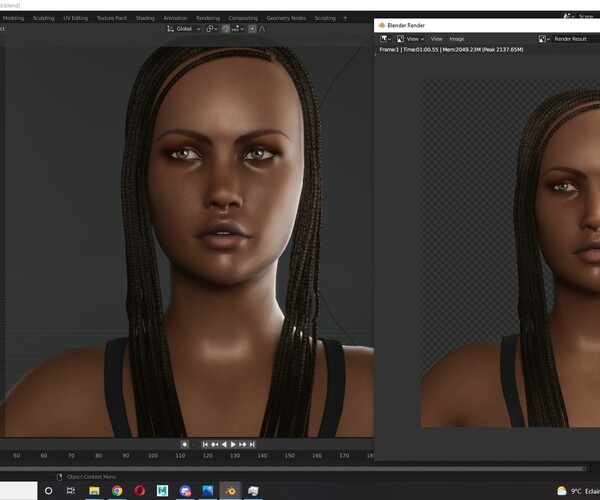Open snapping options dropdown
Viewport: 600px width, 500px height.
pyautogui.click(x=238, y=29)
